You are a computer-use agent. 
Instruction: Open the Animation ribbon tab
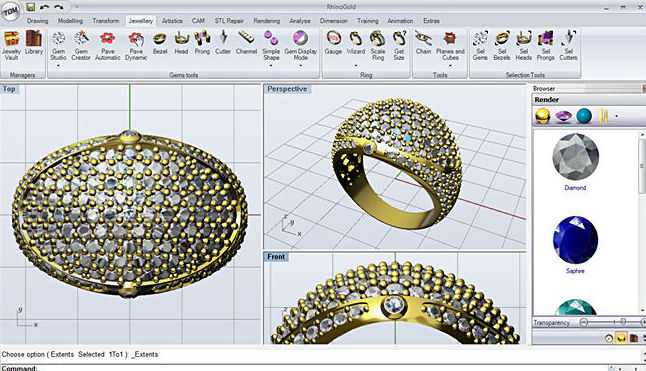[400, 21]
